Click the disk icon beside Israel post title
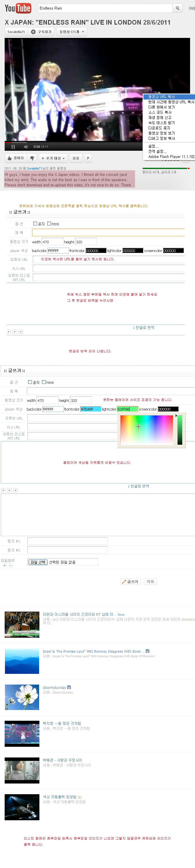Screen dimensions: 195x868 coord(147,651)
